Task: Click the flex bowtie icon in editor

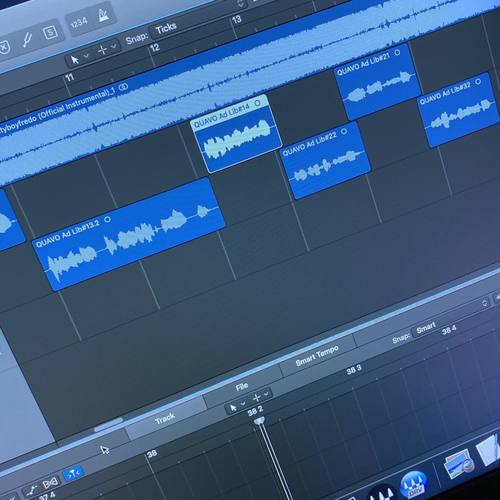Action: tap(50, 482)
